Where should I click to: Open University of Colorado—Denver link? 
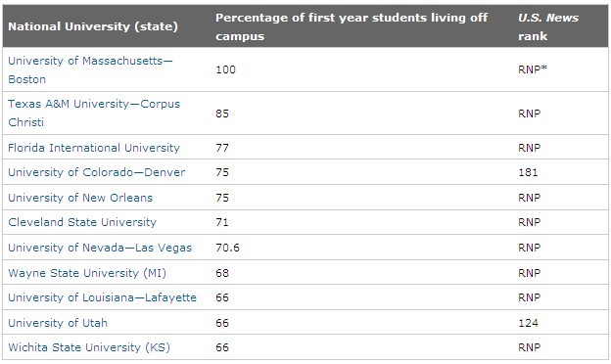[97, 172]
